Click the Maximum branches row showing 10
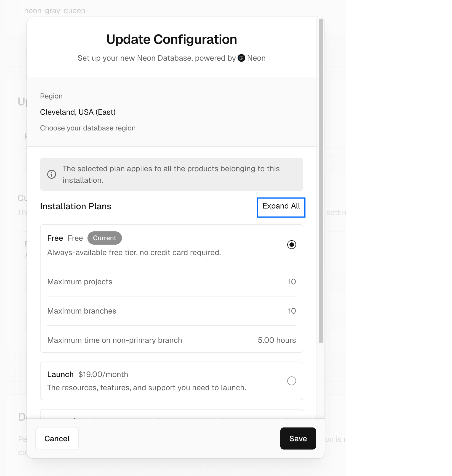 [x=171, y=311]
